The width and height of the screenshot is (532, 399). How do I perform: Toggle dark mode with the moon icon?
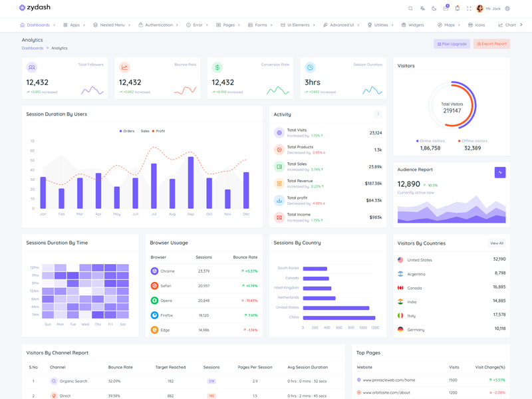point(434,9)
